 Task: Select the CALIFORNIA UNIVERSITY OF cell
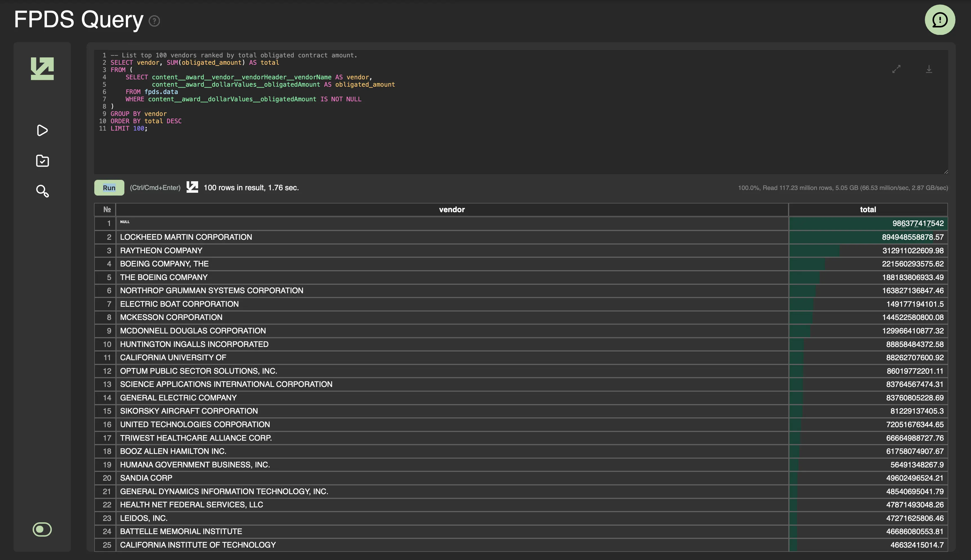tap(452, 357)
